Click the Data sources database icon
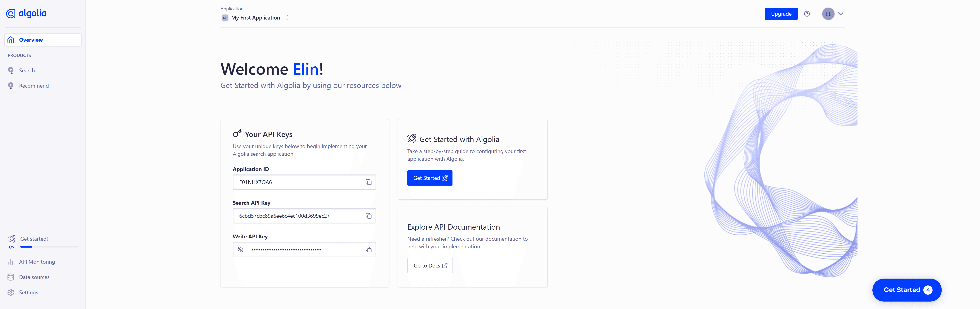This screenshot has width=980, height=309. click(x=11, y=277)
